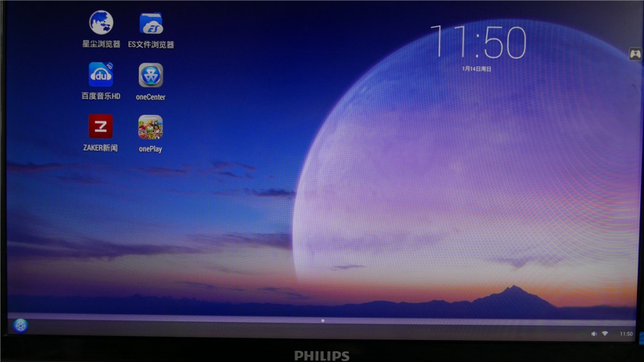Click the small taskbar clock showing 11:50

pos(626,334)
